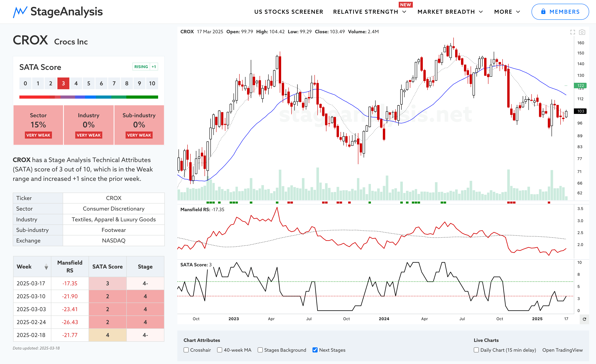596x364 pixels.
Task: Expand the Relative Strength dropdown arrow
Action: [404, 12]
